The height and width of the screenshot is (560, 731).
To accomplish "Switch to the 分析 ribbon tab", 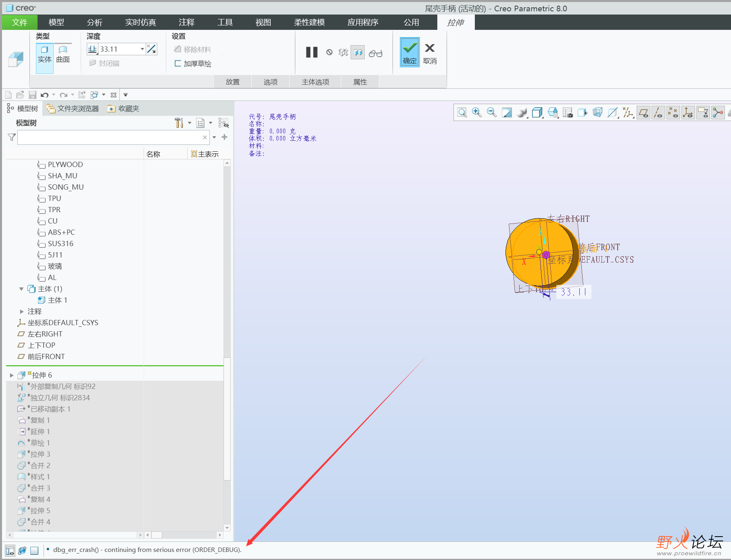I will pyautogui.click(x=94, y=22).
